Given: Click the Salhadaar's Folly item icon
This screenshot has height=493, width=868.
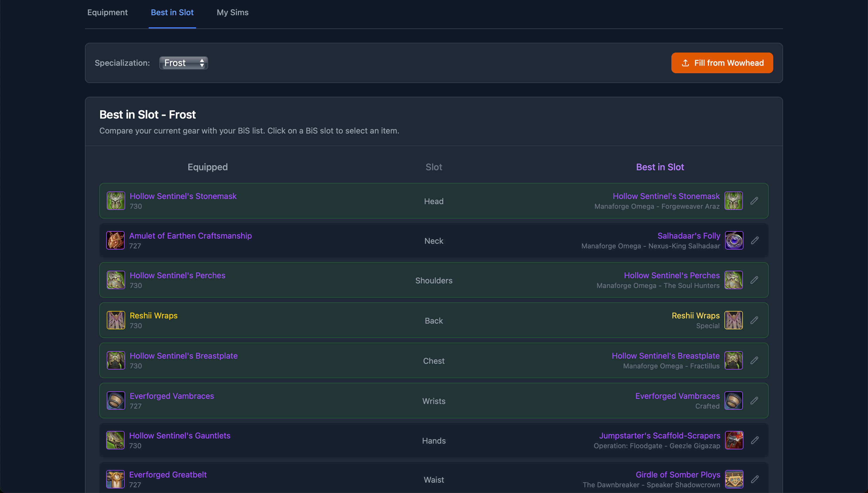Looking at the screenshot, I should coord(734,240).
